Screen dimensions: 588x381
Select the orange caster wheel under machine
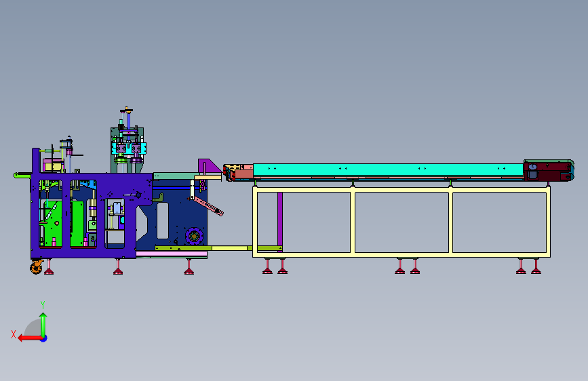(37, 267)
